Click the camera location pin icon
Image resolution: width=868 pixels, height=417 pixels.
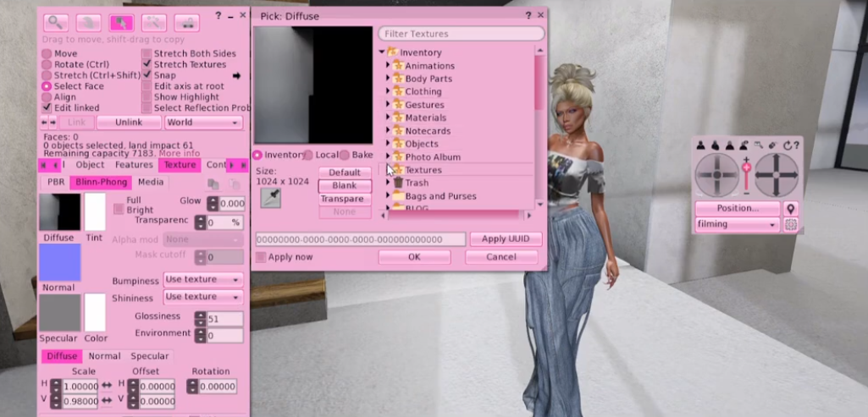click(791, 208)
